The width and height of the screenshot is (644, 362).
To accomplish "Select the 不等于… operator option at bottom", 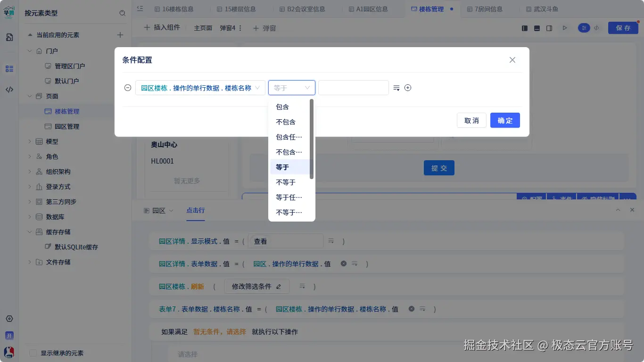I will [289, 213].
